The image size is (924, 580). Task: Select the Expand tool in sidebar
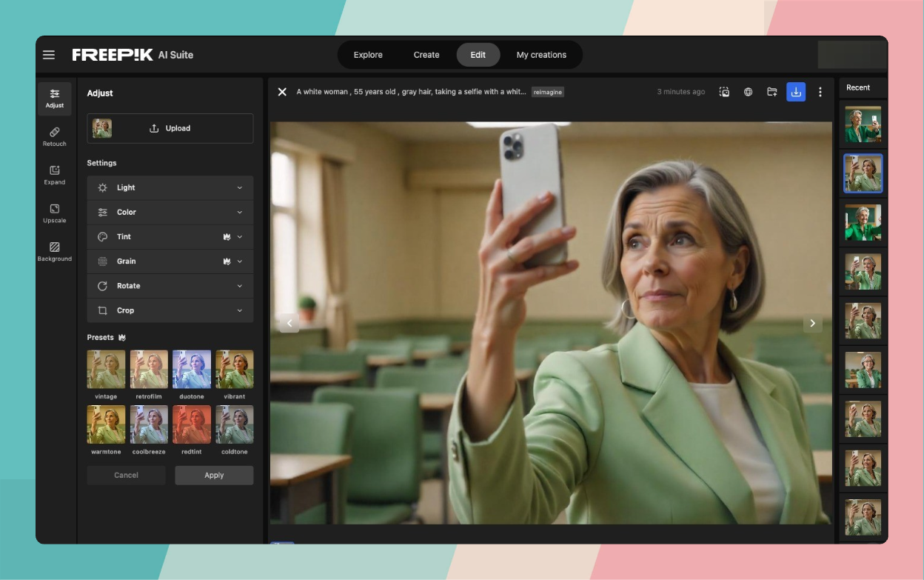(x=55, y=175)
